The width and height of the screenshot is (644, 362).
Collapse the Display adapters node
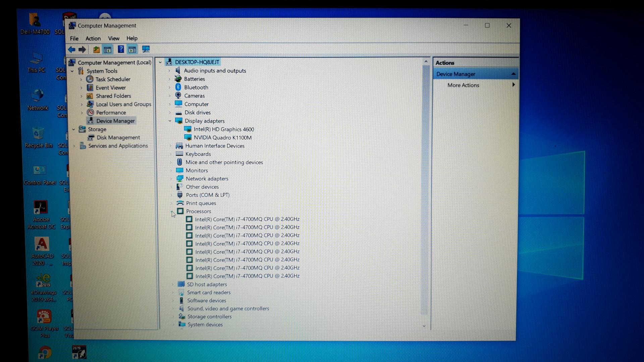(170, 121)
